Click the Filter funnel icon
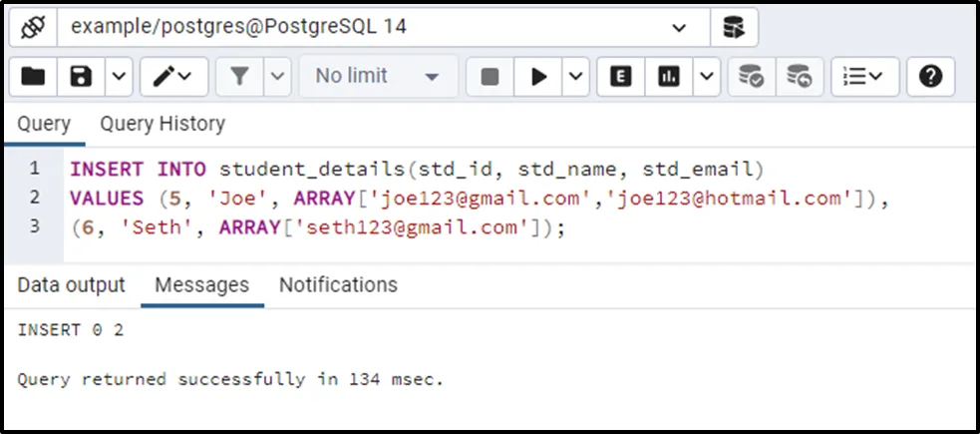 239,77
